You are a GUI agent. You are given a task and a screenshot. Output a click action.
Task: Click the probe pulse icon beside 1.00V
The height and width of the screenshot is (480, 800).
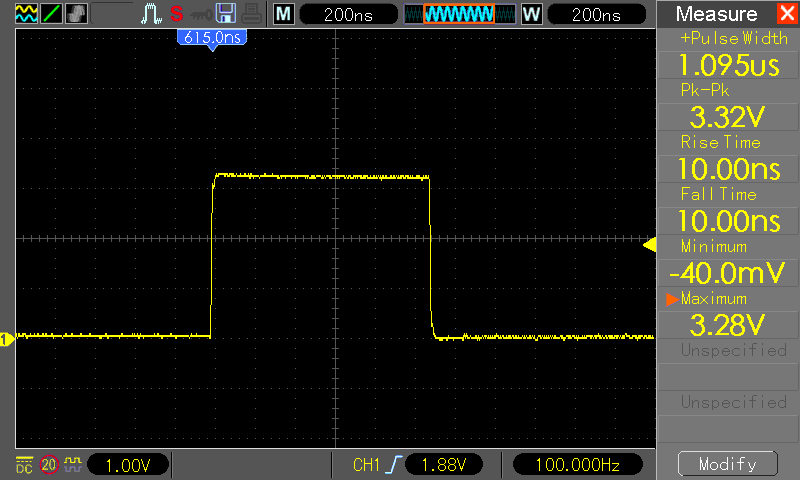click(73, 465)
